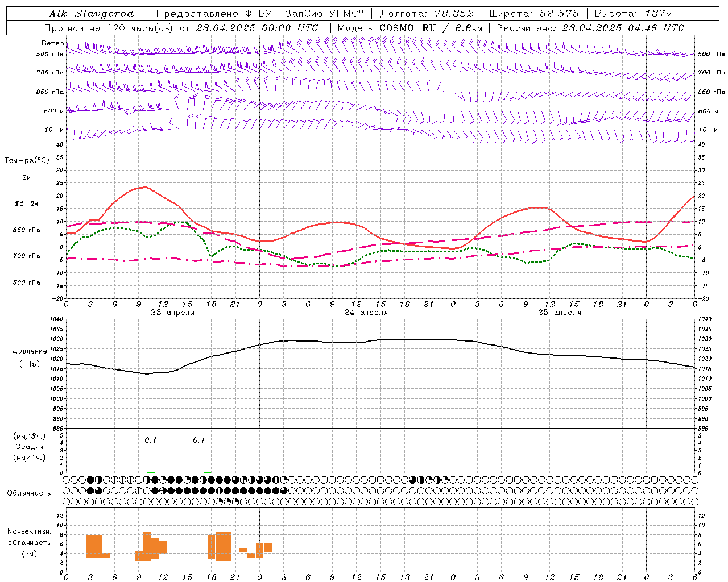The image size is (728, 582).
Task: Click the orange convective bar near hour 3, 23 April
Action: [x=94, y=546]
